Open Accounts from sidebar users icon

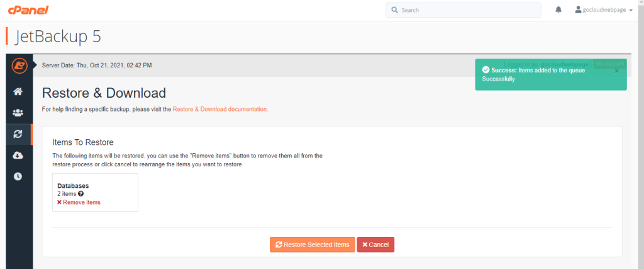(x=18, y=113)
